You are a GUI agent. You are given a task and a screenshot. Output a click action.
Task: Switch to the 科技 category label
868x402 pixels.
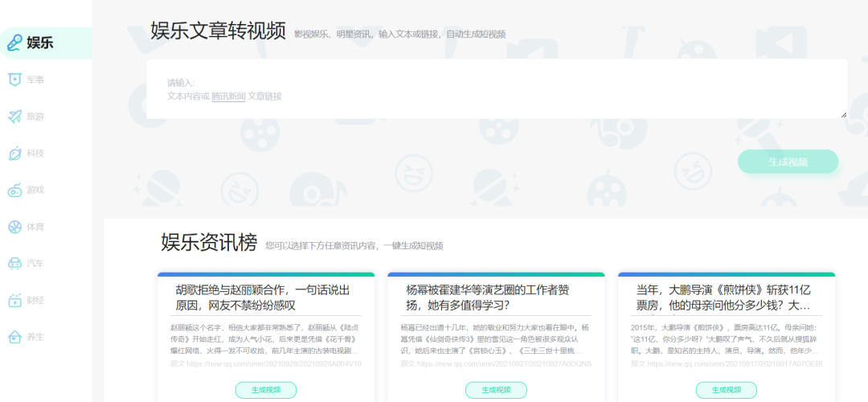coord(35,154)
